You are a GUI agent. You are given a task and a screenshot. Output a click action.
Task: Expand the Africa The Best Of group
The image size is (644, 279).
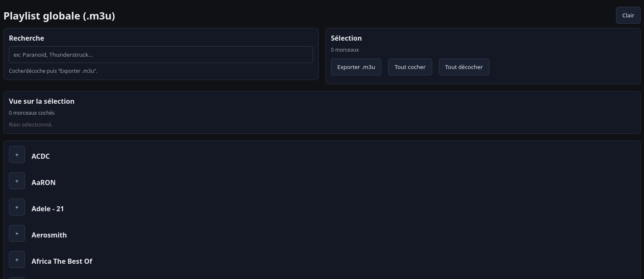pos(17,260)
